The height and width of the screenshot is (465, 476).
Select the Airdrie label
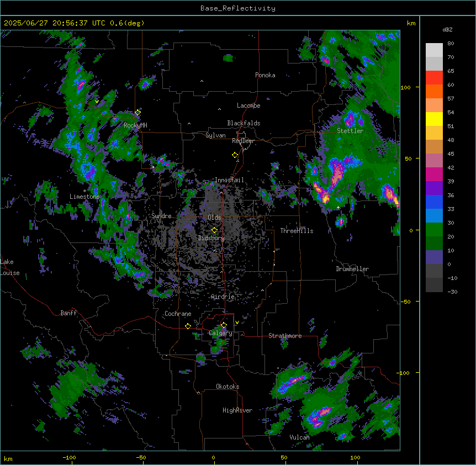tap(223, 297)
